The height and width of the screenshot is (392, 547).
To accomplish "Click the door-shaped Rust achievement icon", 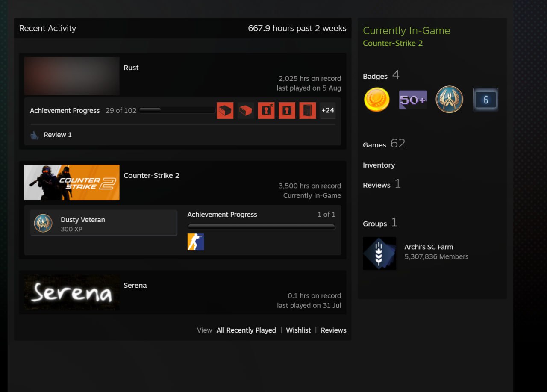I will [308, 110].
